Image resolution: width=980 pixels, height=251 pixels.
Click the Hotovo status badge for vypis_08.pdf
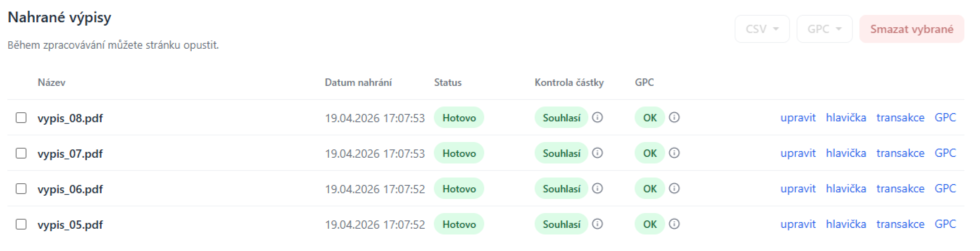(459, 118)
